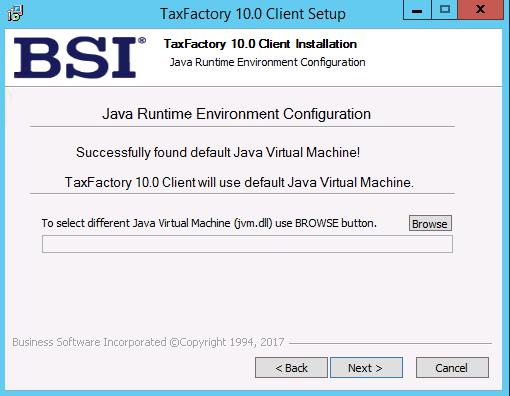Click the installer icon in title bar
510x396 pixels.
(x=15, y=13)
